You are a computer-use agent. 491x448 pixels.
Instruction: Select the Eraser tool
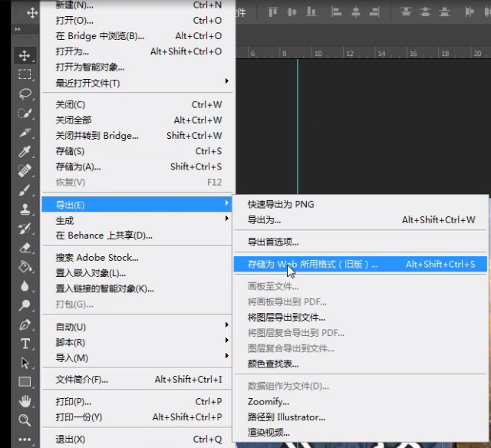pos(25,248)
